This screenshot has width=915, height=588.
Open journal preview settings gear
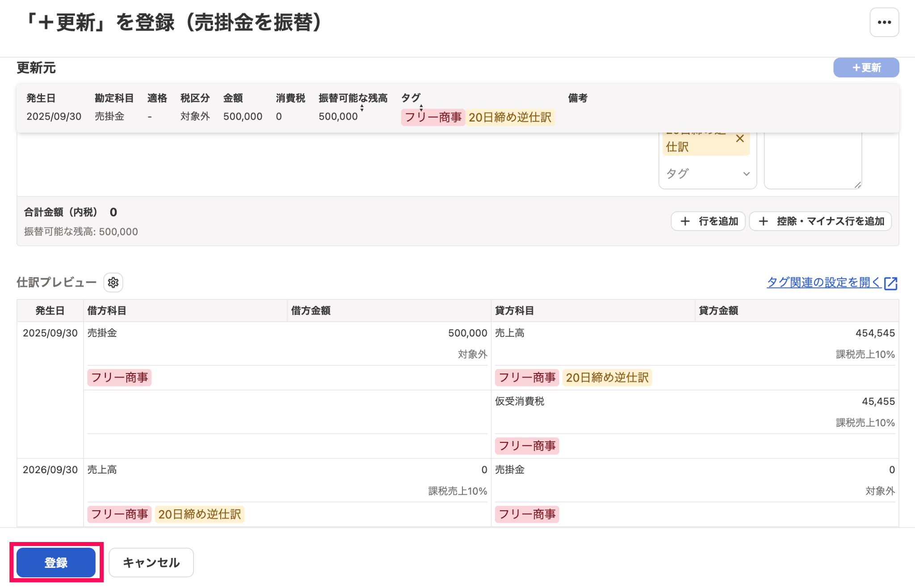(x=113, y=282)
